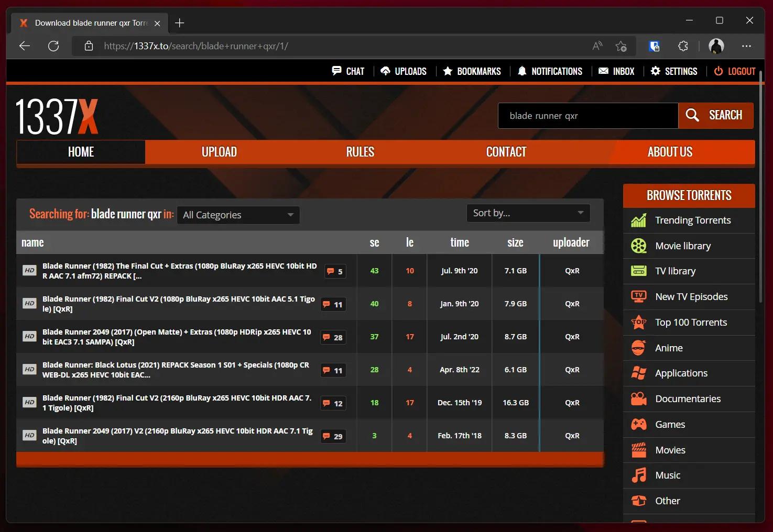Viewport: 773px width, 532px height.
Task: Open the 28 comments badge
Action: pos(333,337)
